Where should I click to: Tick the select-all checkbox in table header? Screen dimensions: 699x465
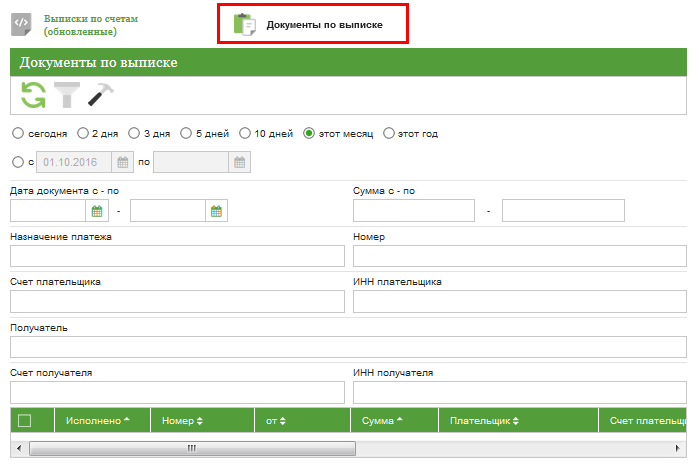tap(25, 421)
